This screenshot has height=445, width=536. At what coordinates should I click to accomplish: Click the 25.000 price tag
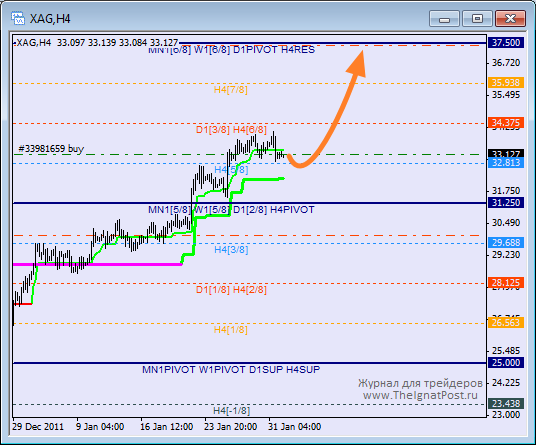pos(506,363)
